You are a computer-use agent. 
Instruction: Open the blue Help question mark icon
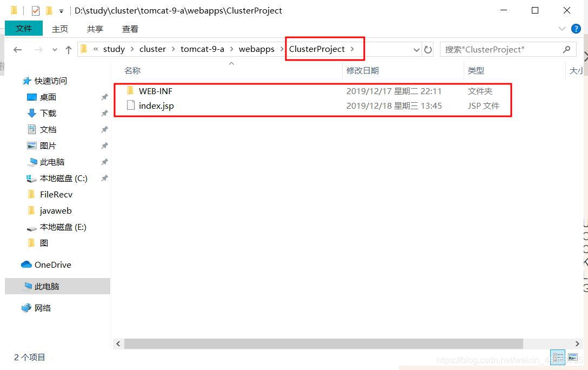click(576, 29)
